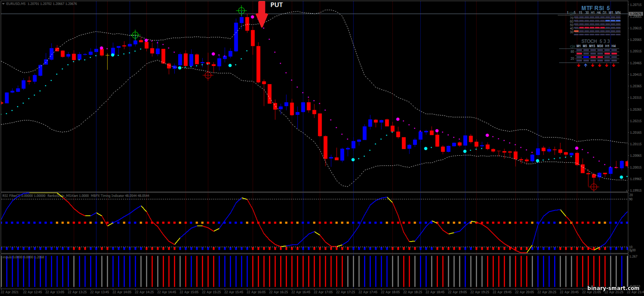Click the STOCH 5 3 3 panel title
This screenshot has height=296, width=644.
click(x=595, y=41)
